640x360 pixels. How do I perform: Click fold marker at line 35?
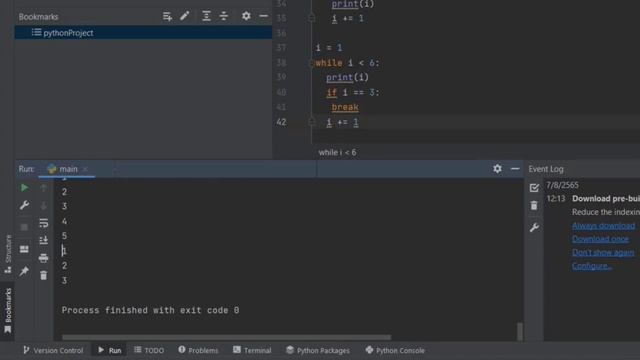click(x=312, y=18)
